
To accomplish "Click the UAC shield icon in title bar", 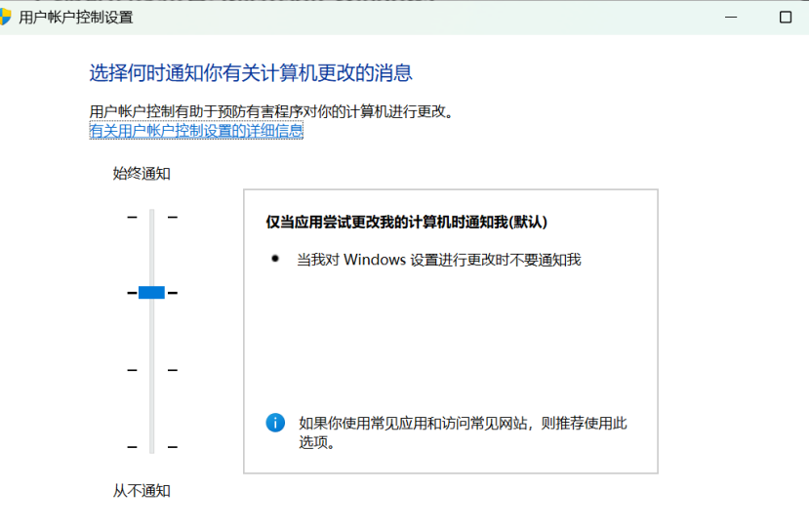I will [5, 17].
